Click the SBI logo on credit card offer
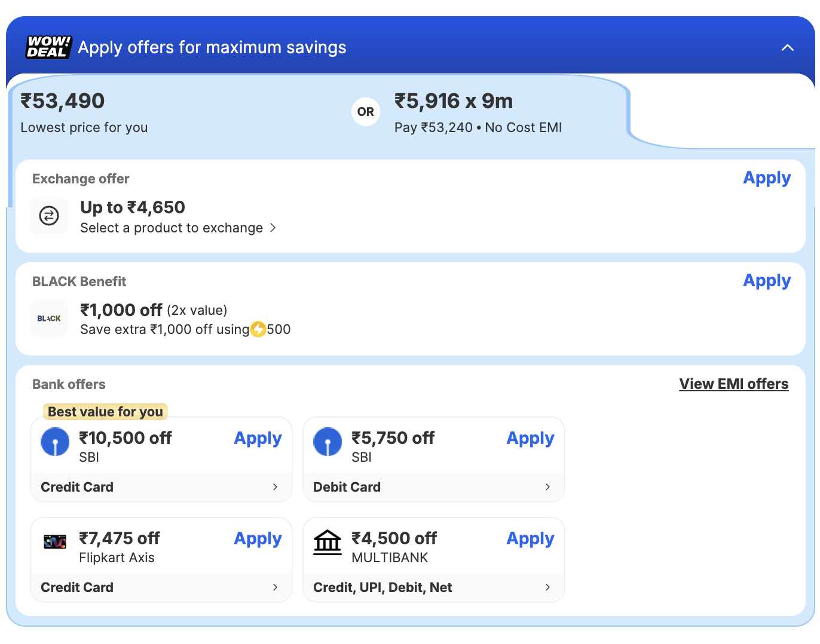The height and width of the screenshot is (644, 820). [x=55, y=442]
